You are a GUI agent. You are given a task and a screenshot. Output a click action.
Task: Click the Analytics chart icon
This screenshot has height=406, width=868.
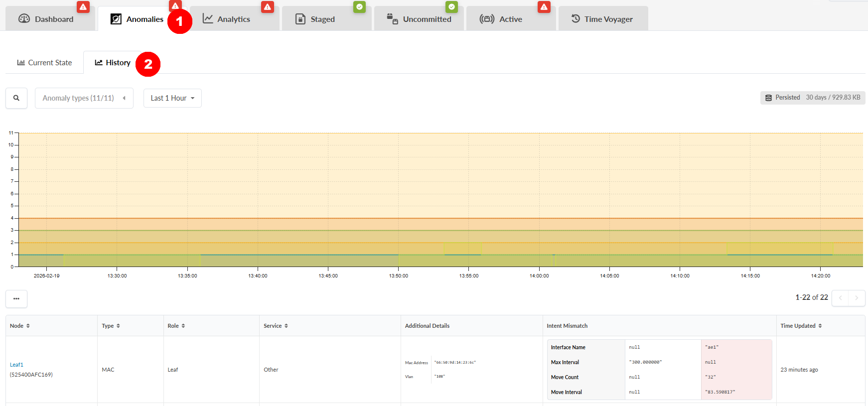[208, 19]
